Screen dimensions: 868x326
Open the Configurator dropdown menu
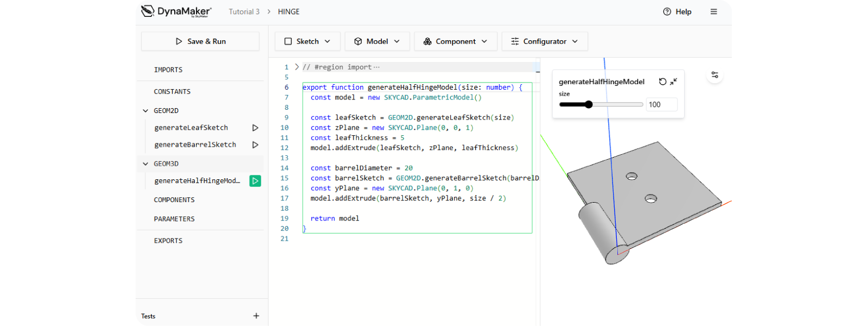click(544, 41)
